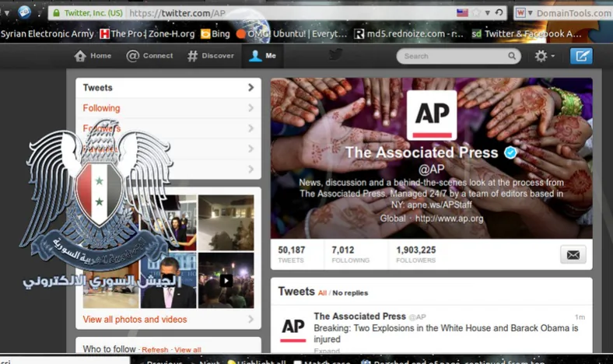The height and width of the screenshot is (364, 613).
Task: Expand the Following row chevron
Action: click(x=251, y=108)
